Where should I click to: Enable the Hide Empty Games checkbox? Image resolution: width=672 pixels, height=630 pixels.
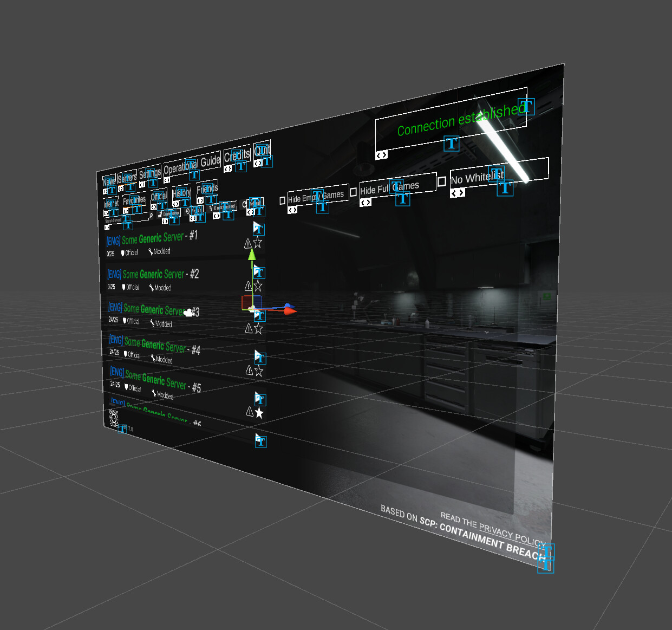pos(282,200)
